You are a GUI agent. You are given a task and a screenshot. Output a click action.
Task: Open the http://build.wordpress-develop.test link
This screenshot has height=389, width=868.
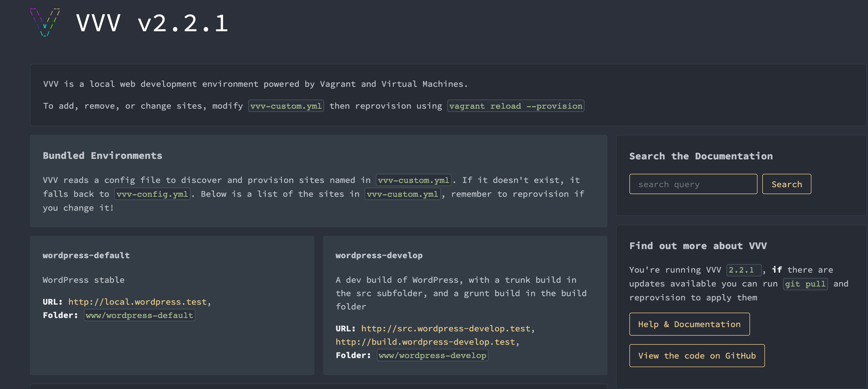(426, 341)
